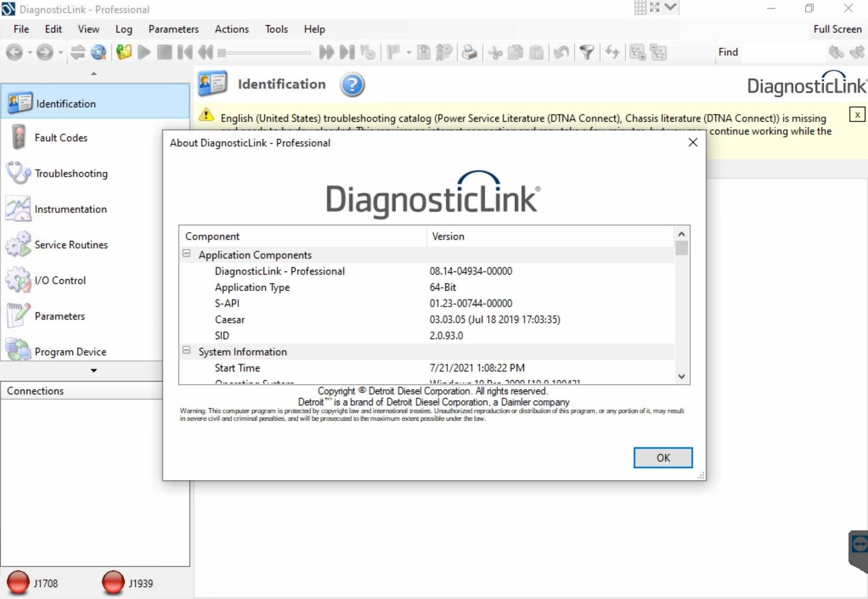The height and width of the screenshot is (599, 868).
Task: Click the Version column header
Action: point(550,236)
